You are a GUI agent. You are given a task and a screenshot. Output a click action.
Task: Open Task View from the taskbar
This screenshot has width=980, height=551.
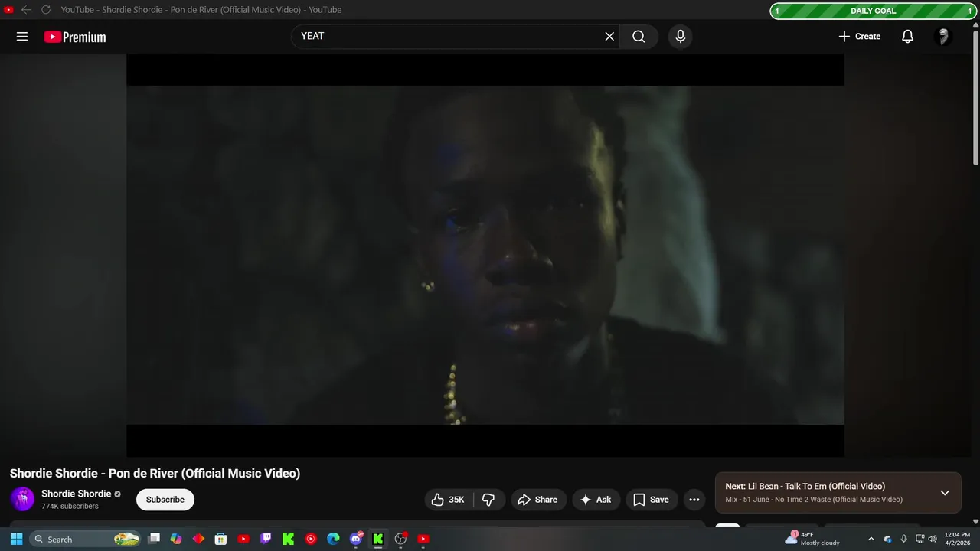click(154, 539)
